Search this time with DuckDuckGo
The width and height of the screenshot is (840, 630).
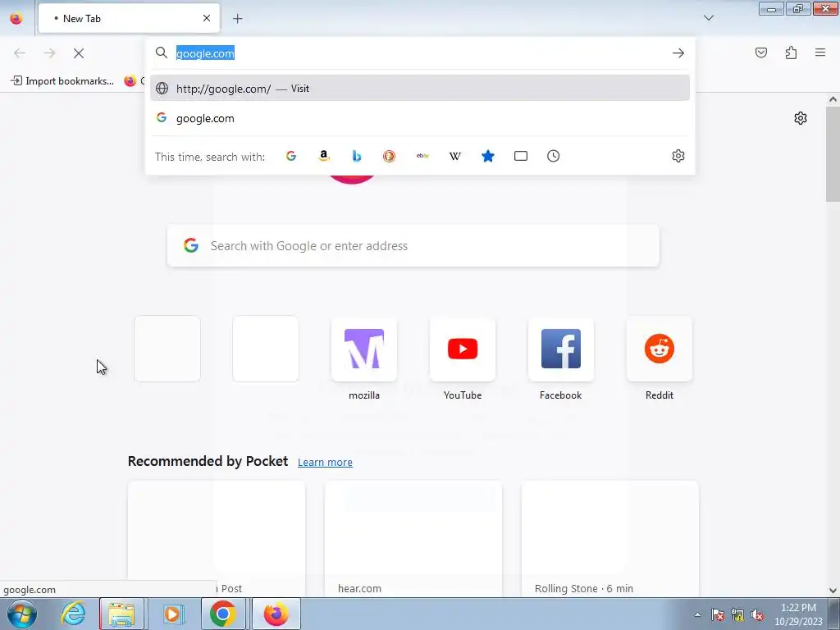[389, 156]
